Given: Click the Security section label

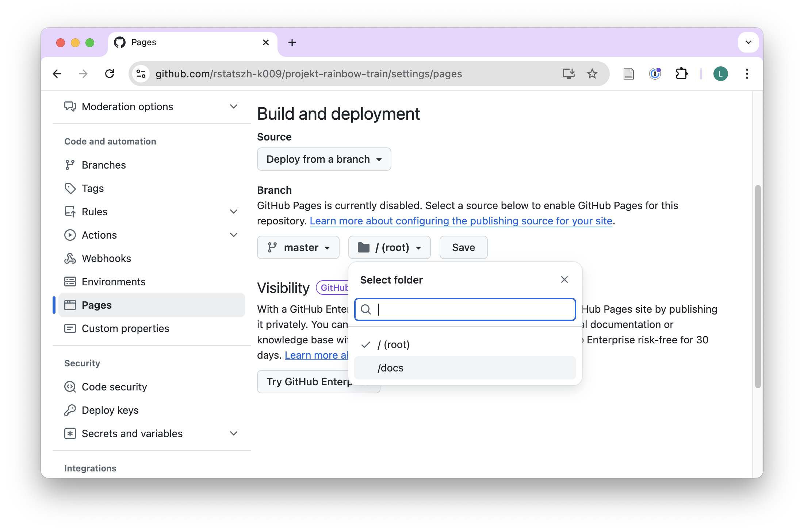Looking at the screenshot, I should pos(82,363).
